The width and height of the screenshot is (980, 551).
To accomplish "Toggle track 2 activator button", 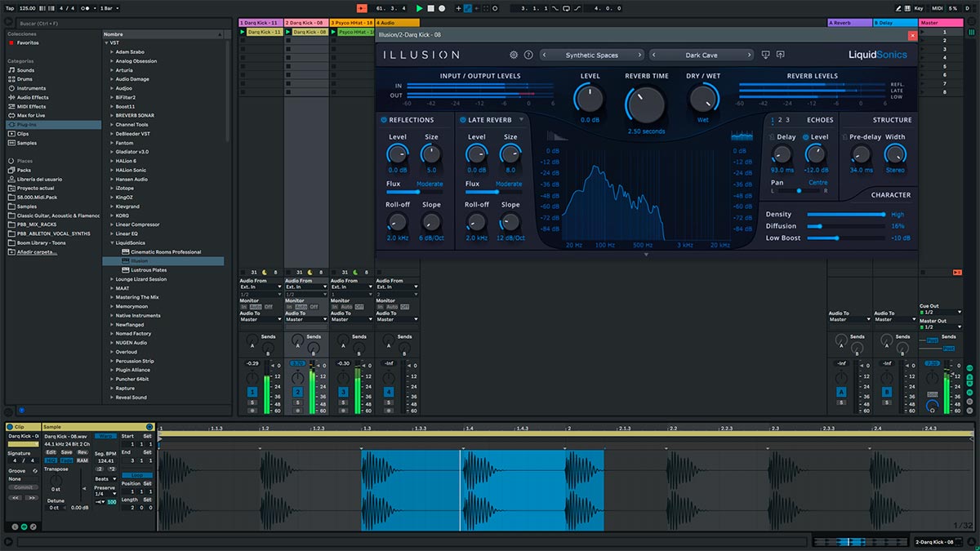I will (297, 392).
